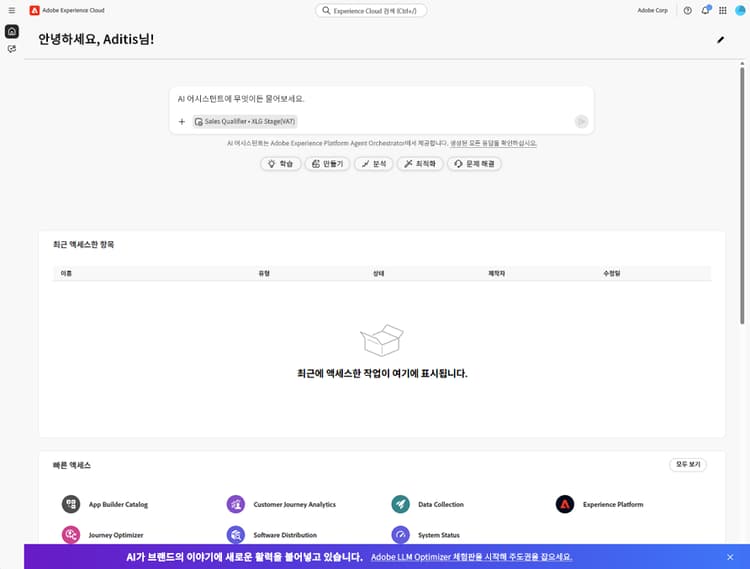Sort by the 수정일 column header

coord(612,274)
